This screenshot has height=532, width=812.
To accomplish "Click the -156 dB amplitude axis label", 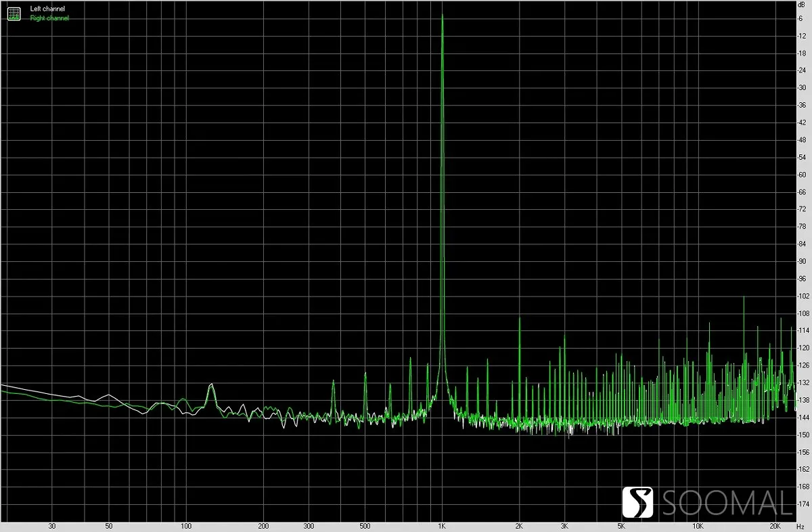I will coord(803,452).
